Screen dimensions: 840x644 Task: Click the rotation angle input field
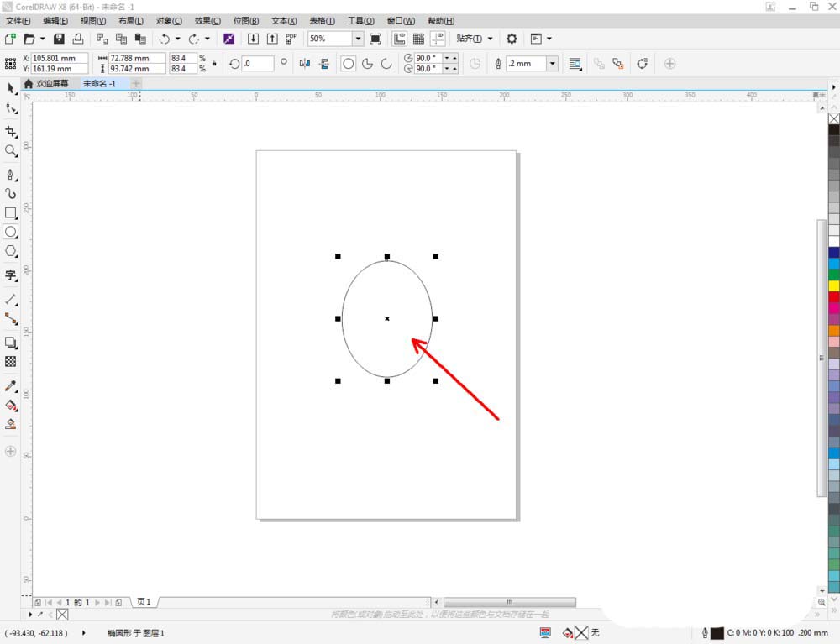[x=258, y=63]
